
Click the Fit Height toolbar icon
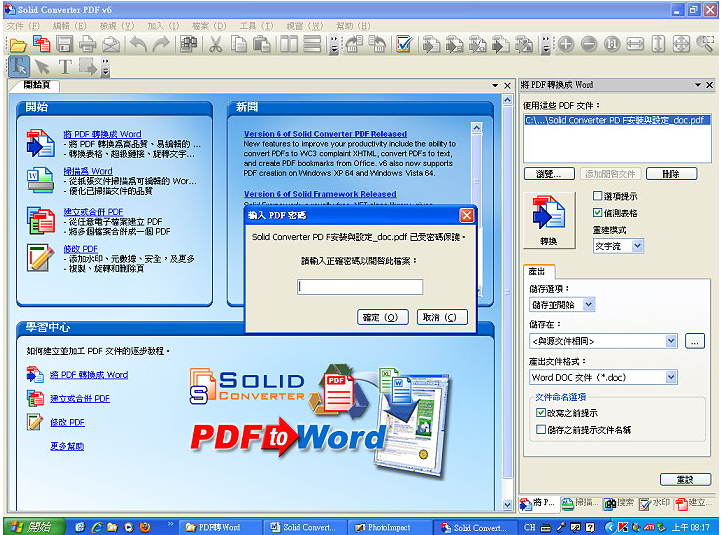coord(658,45)
